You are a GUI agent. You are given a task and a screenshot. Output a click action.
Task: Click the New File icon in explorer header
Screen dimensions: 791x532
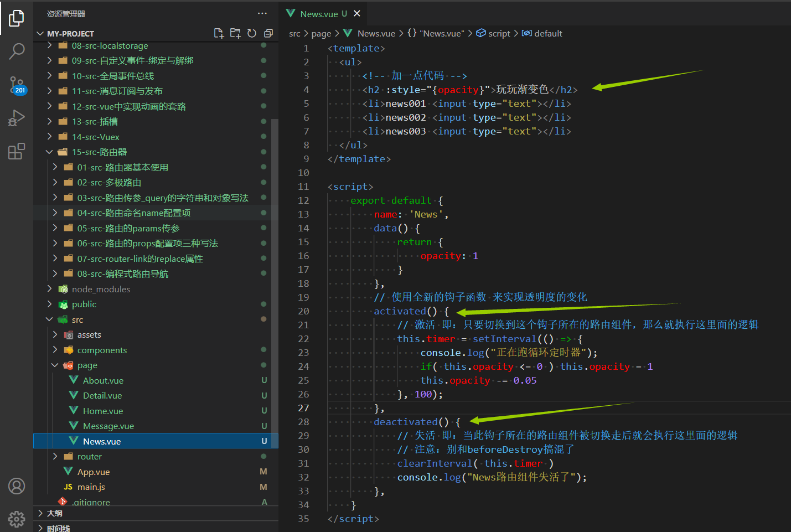click(x=219, y=33)
